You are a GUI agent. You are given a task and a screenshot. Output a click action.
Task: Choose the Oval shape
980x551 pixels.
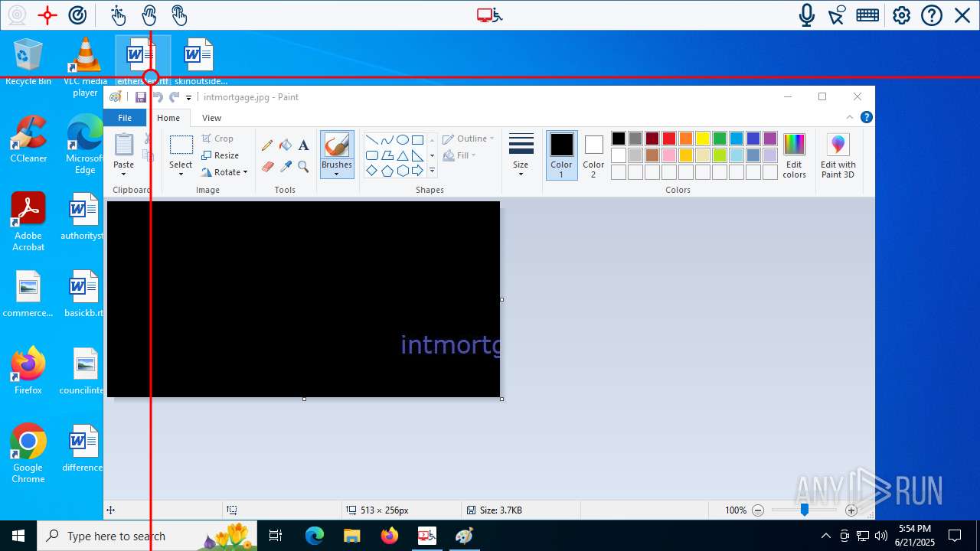[x=402, y=140]
